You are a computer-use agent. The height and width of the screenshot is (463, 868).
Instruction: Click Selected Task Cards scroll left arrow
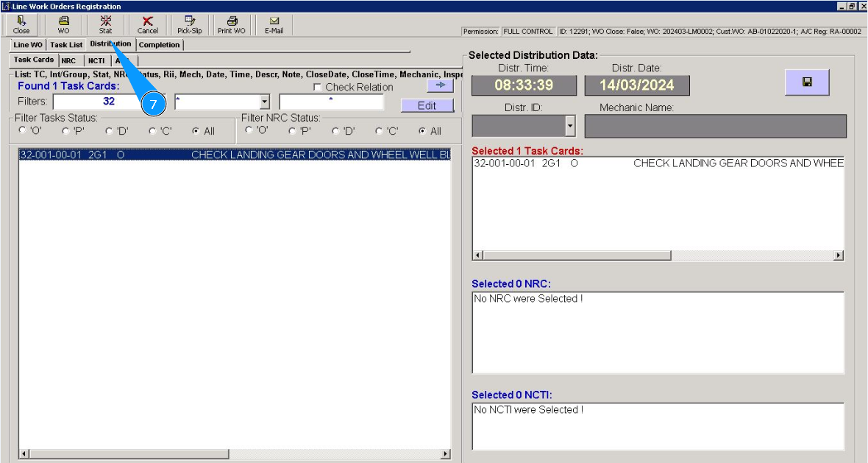point(478,255)
